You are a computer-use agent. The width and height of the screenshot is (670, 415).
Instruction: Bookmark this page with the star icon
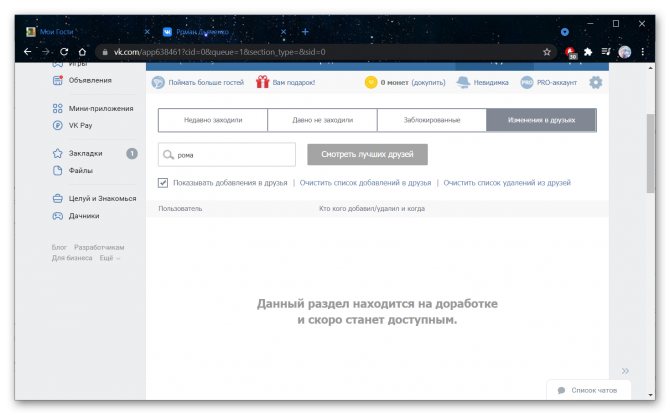547,52
